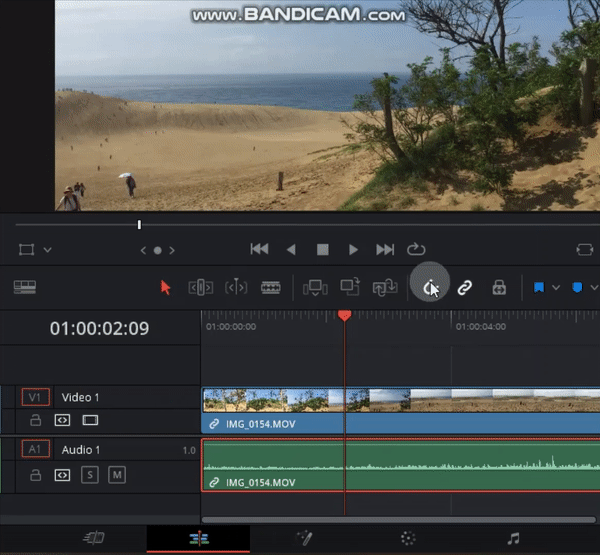
Task: Click the viewer jog bar position handle
Action: [139, 225]
